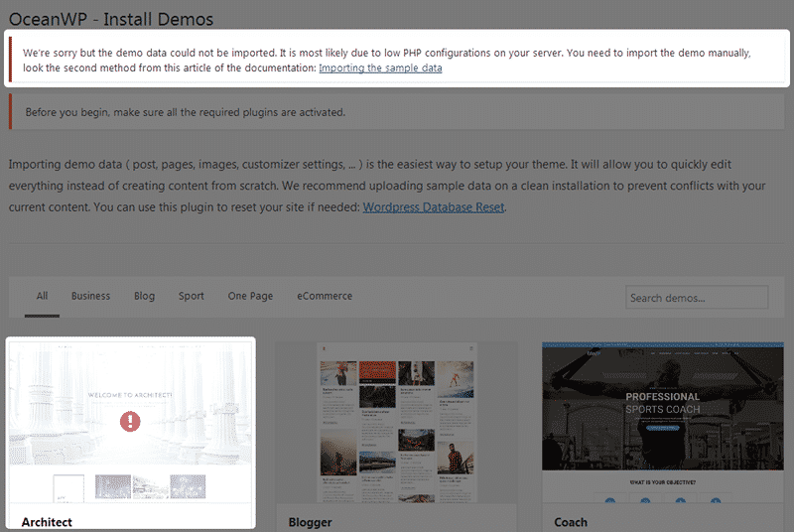Viewport: 794px width, 532px height.
Task: Select the Coach demo thumbnail
Action: 663,423
